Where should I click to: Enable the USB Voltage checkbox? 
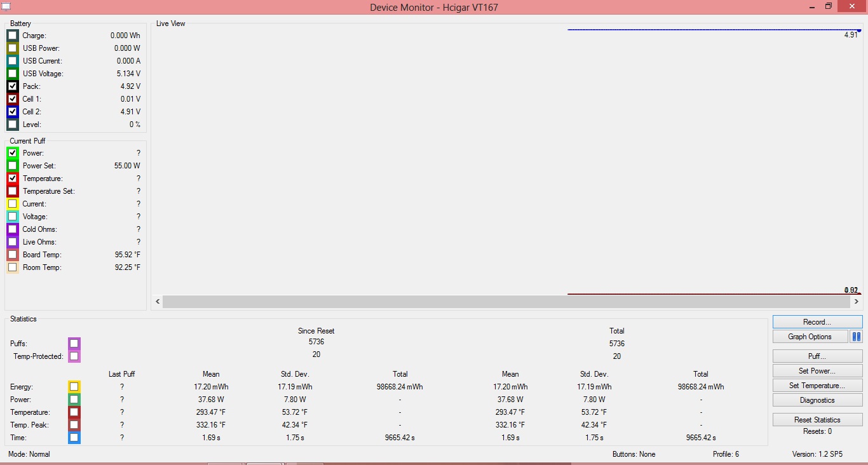point(13,74)
